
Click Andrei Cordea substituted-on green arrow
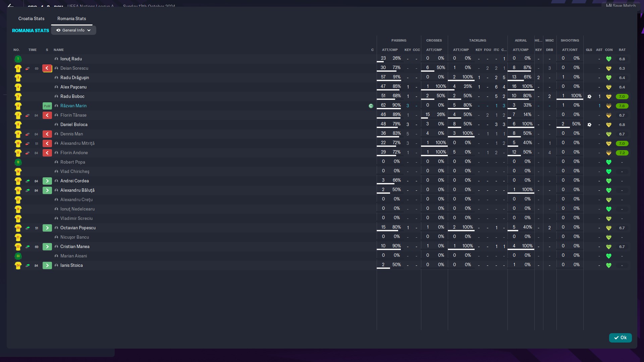click(47, 181)
